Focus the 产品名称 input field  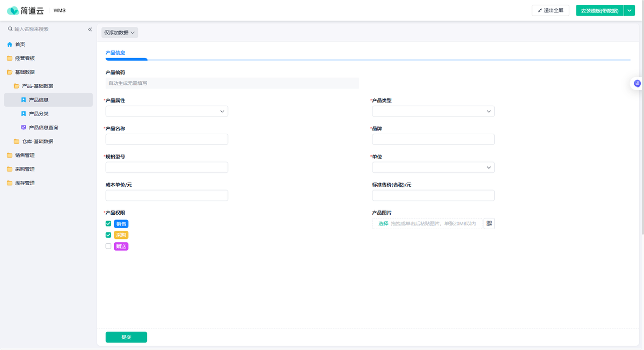(x=167, y=140)
